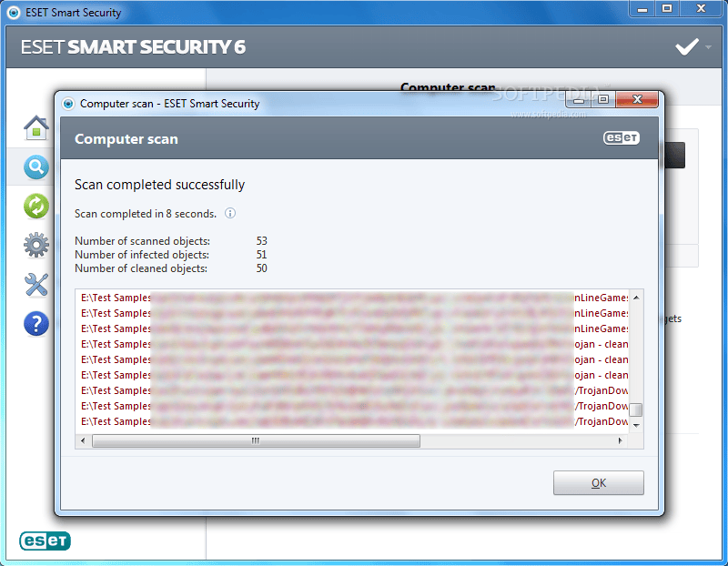
Task: Open Tools via wrench and screwdriver icon
Action: (36, 284)
